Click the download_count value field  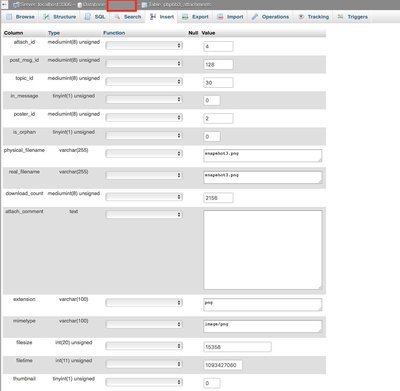click(x=218, y=198)
